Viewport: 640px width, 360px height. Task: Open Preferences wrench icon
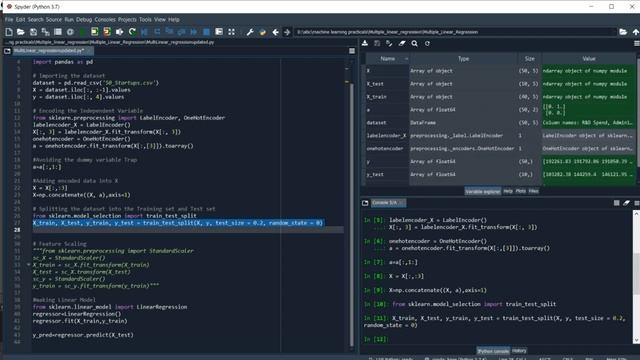pyautogui.click(x=250, y=32)
